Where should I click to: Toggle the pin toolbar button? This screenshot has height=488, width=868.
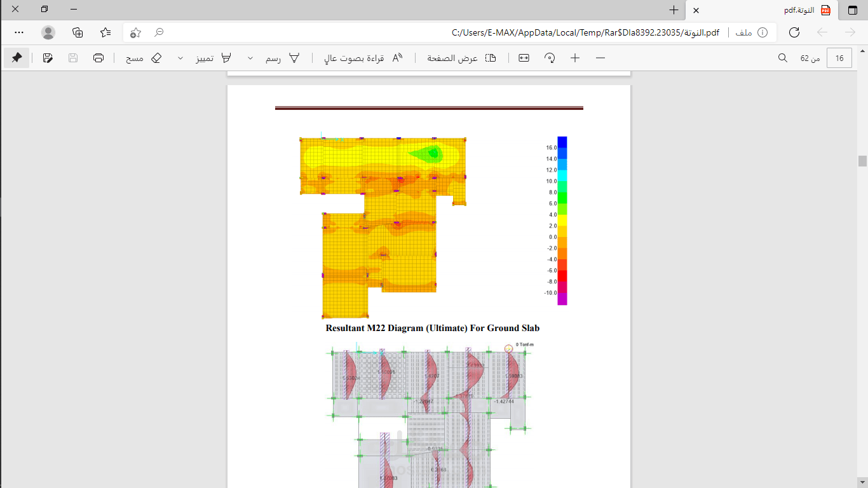[17, 58]
